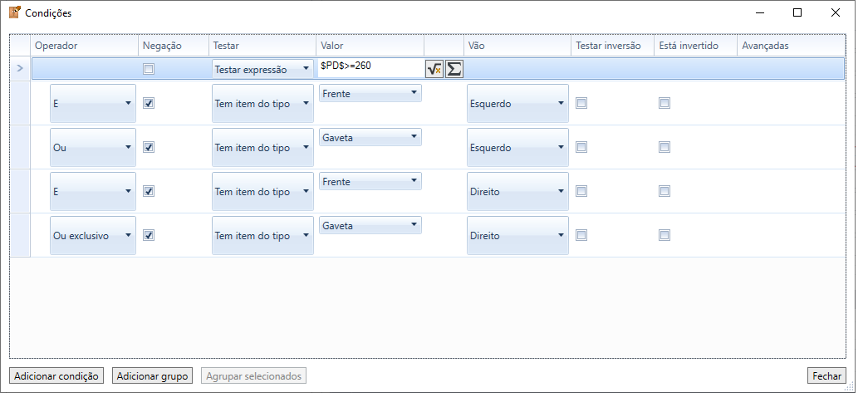Open Esquerdo vão dropdown in Frente row
868x407 pixels.
point(517,104)
